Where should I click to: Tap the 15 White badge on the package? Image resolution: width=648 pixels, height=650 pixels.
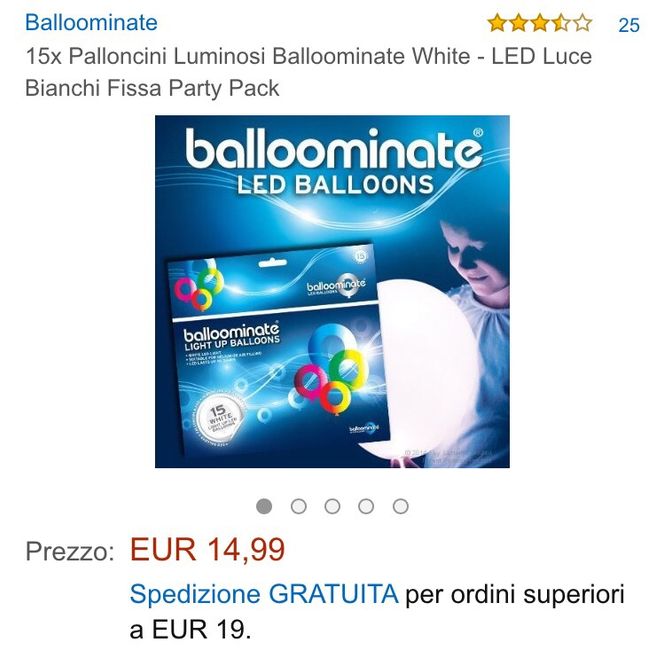(x=219, y=417)
